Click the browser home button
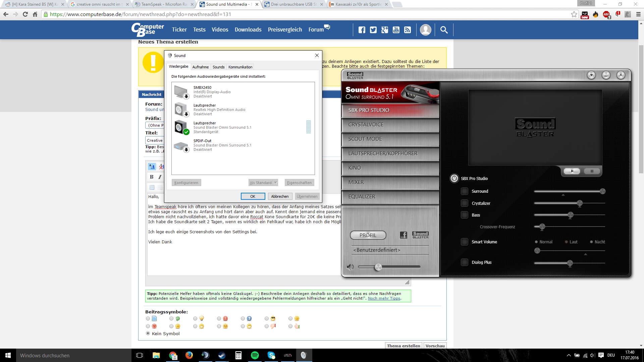The height and width of the screenshot is (362, 644). 35,14
